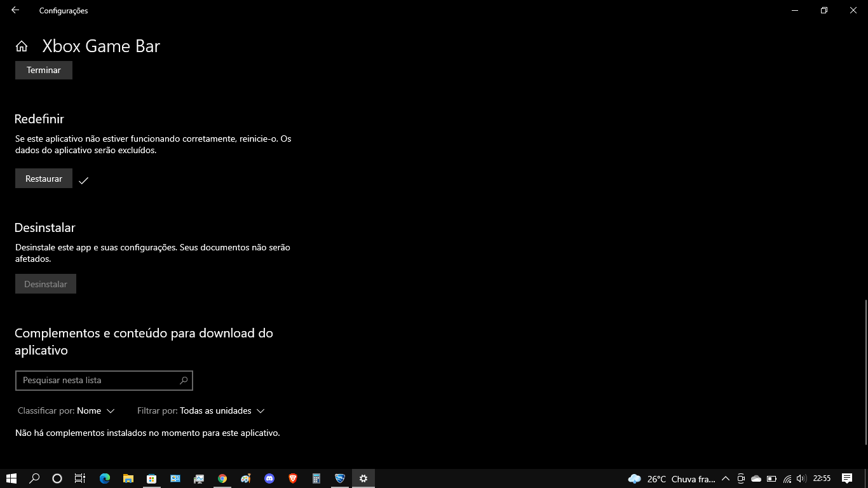Viewport: 868px width, 488px height.
Task: Click the vertical scrollbar in Settings
Action: pyautogui.click(x=865, y=372)
